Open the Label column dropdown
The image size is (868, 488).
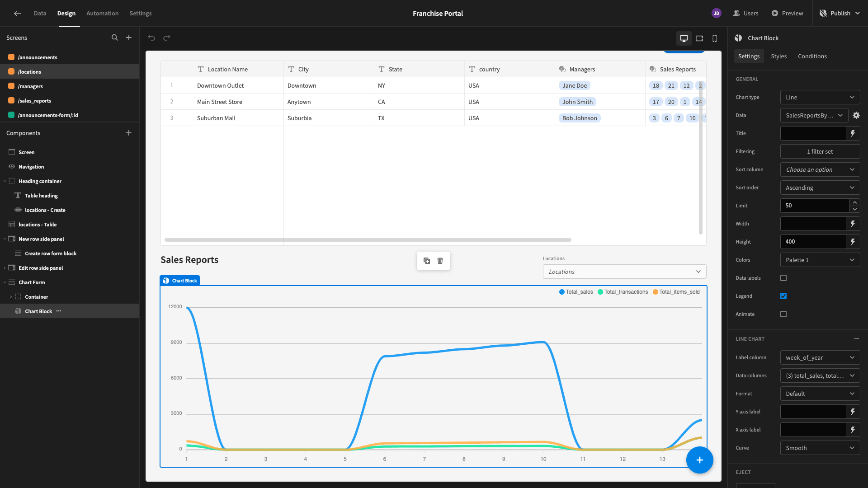[x=820, y=357]
